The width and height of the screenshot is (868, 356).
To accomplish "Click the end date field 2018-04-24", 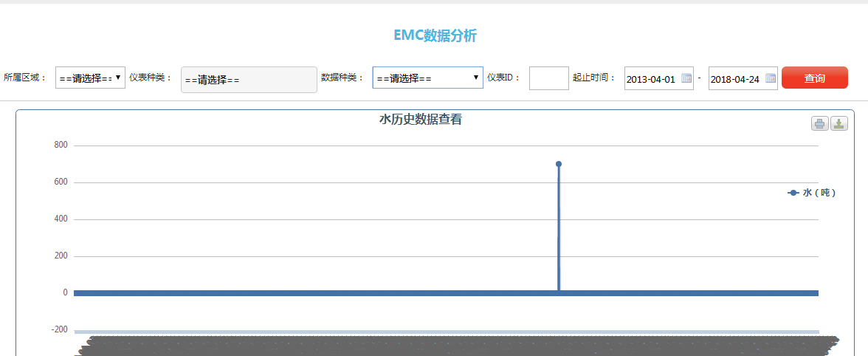I will tap(743, 78).
